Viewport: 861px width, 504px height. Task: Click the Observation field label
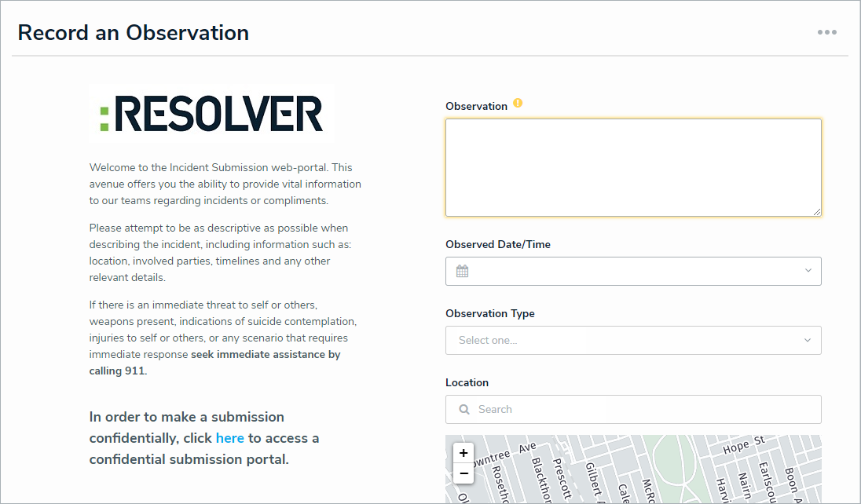[x=476, y=107]
